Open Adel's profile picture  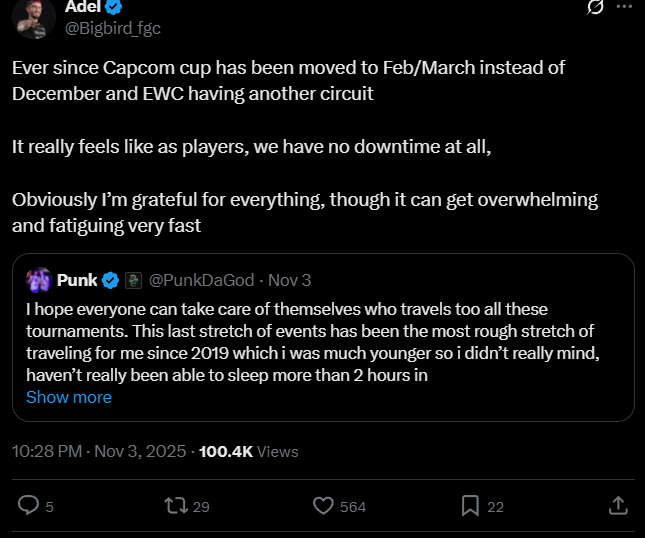pos(34,17)
